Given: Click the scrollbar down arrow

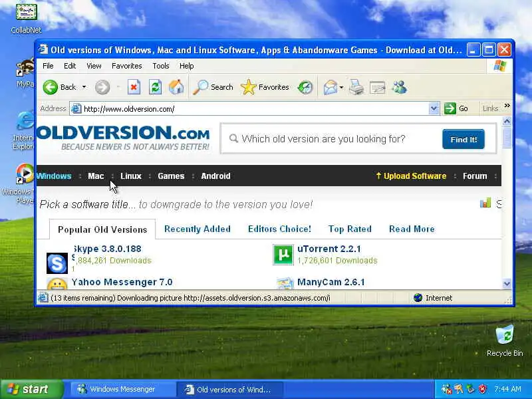Looking at the screenshot, I should [507, 284].
